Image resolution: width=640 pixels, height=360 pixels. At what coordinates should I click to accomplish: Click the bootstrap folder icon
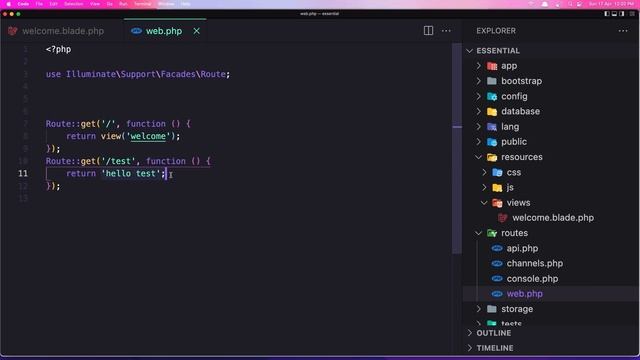pyautogui.click(x=492, y=81)
